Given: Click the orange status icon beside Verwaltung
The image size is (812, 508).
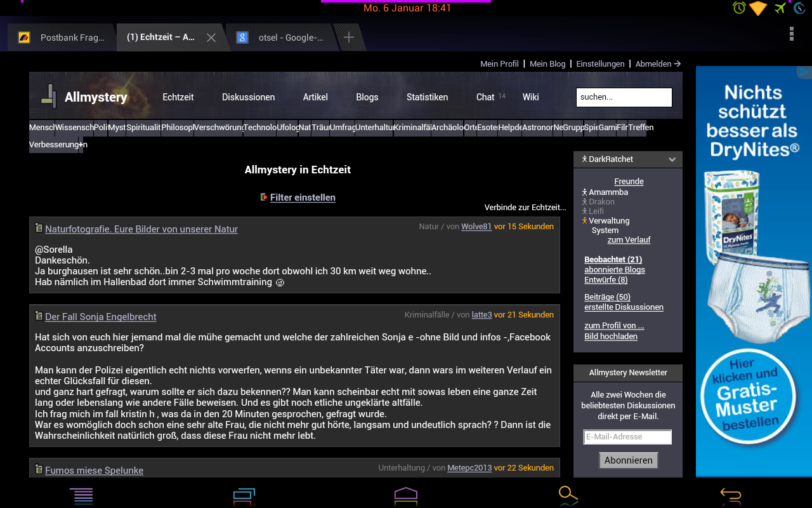Looking at the screenshot, I should [x=584, y=220].
